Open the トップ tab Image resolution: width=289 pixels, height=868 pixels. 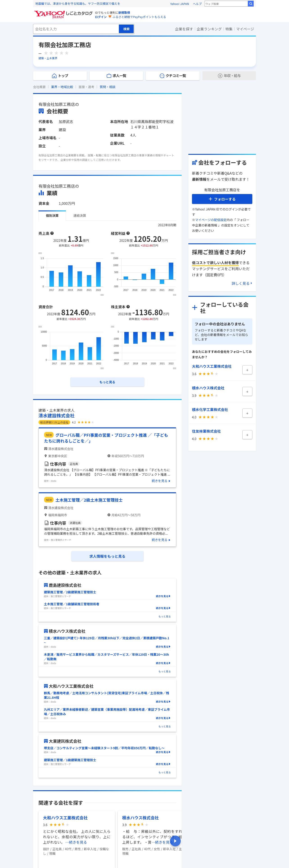tap(60, 76)
